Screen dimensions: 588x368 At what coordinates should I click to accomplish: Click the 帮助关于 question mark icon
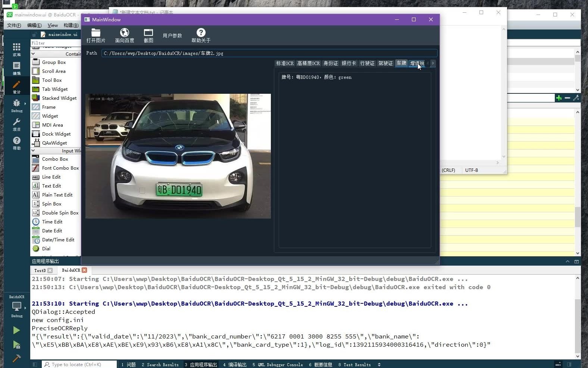point(201,33)
